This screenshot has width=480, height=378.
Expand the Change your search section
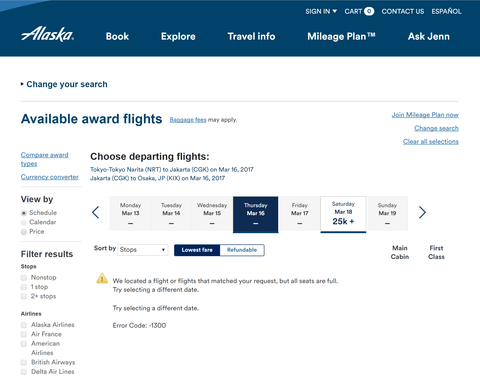(64, 84)
